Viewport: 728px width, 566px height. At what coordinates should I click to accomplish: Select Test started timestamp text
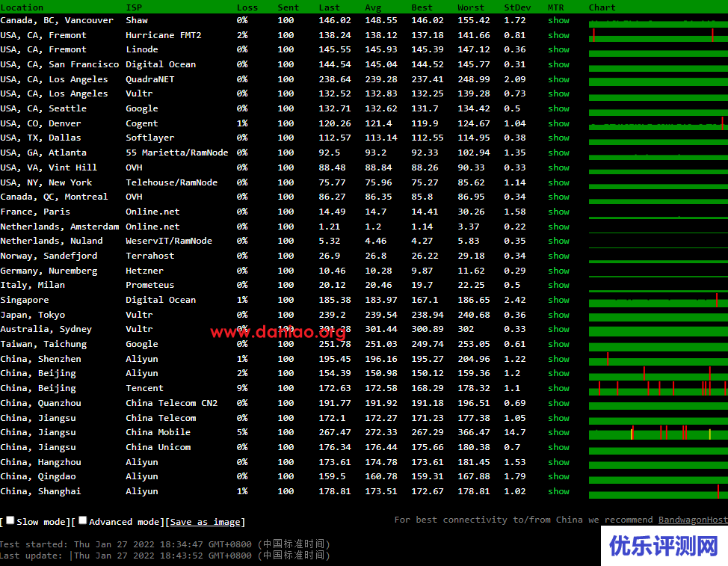click(x=165, y=544)
